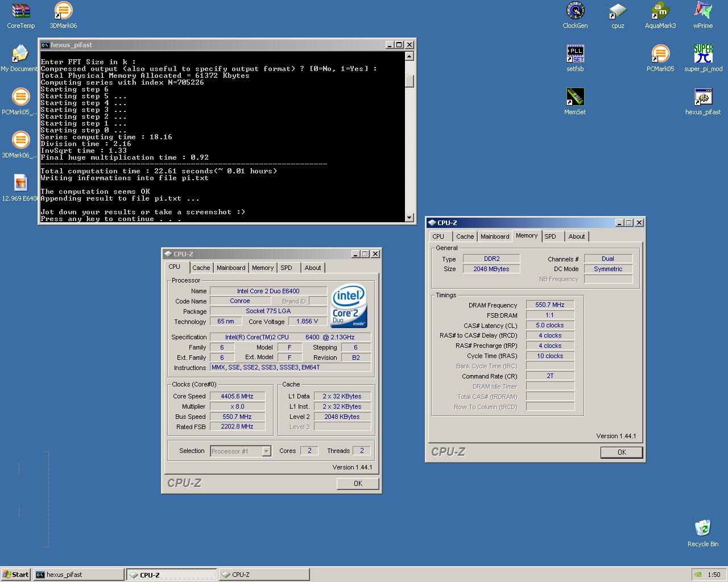Select the Mainboard tab in the CPU-Z memory window
The height and width of the screenshot is (582, 728).
(495, 236)
